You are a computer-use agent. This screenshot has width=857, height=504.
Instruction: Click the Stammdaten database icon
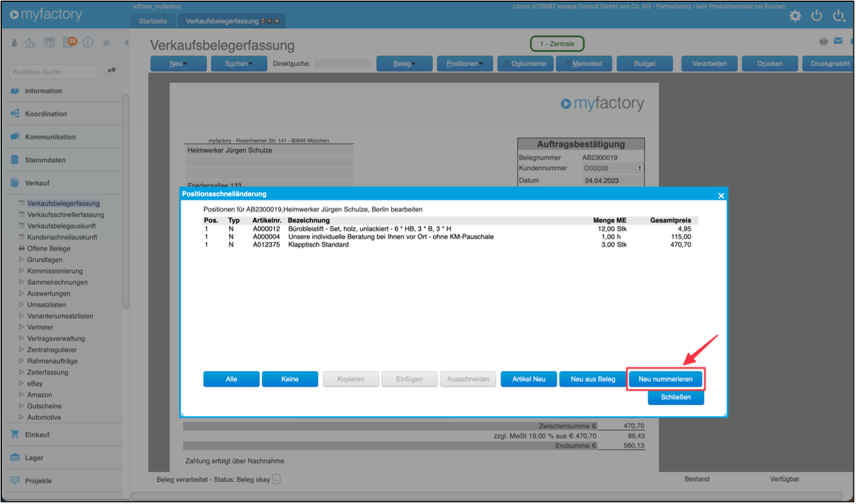tap(15, 160)
